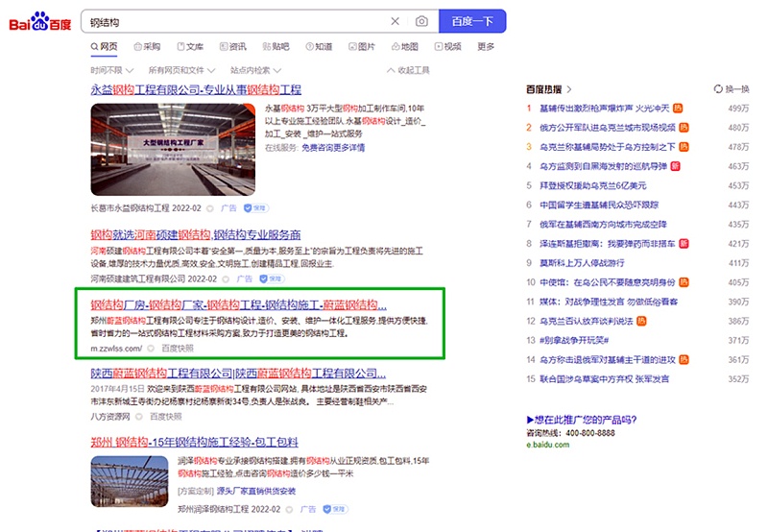Image resolution: width=768 pixels, height=532 pixels.
Task: Click 保障 badge next to 河南硕建建筑工程有限公司
Action: (272, 278)
